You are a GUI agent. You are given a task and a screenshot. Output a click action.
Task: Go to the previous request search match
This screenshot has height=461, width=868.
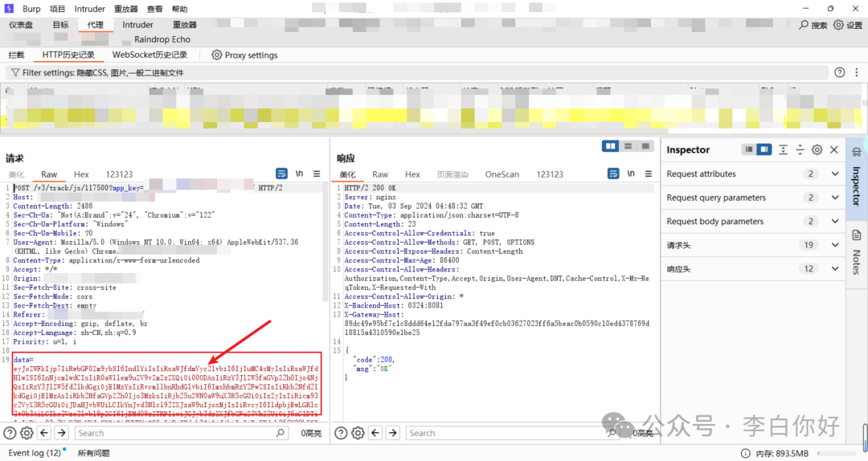pyautogui.click(x=44, y=433)
